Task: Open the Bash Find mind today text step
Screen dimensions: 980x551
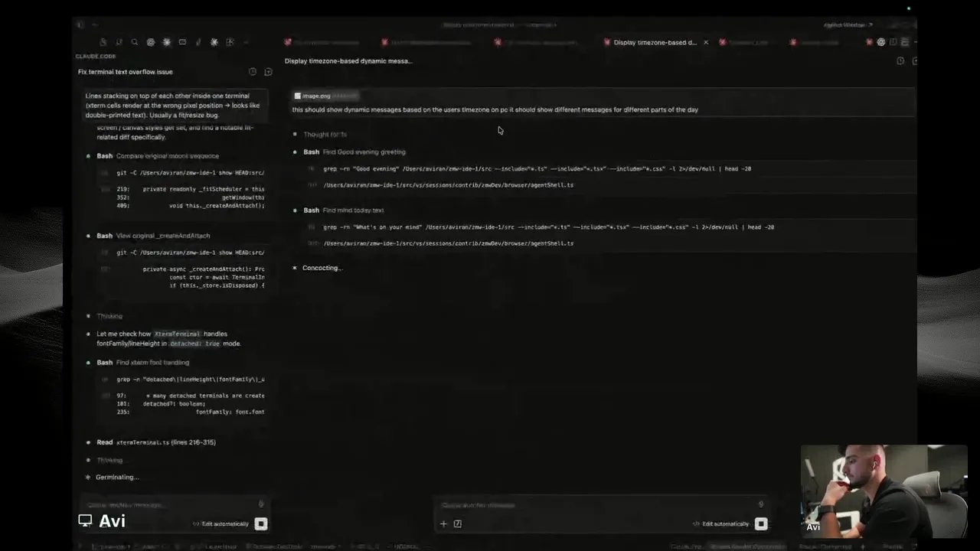Action: (x=344, y=210)
